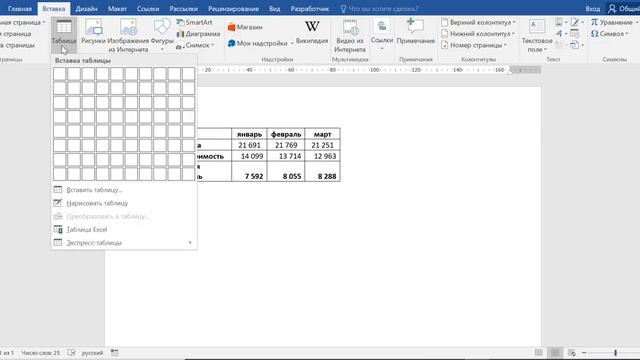This screenshot has height=360, width=640.
Task: Select the февраль header cell
Action: [x=286, y=134]
